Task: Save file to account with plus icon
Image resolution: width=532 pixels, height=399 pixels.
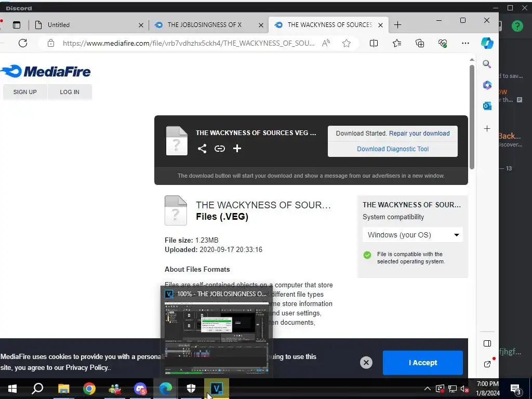Action: (237, 148)
